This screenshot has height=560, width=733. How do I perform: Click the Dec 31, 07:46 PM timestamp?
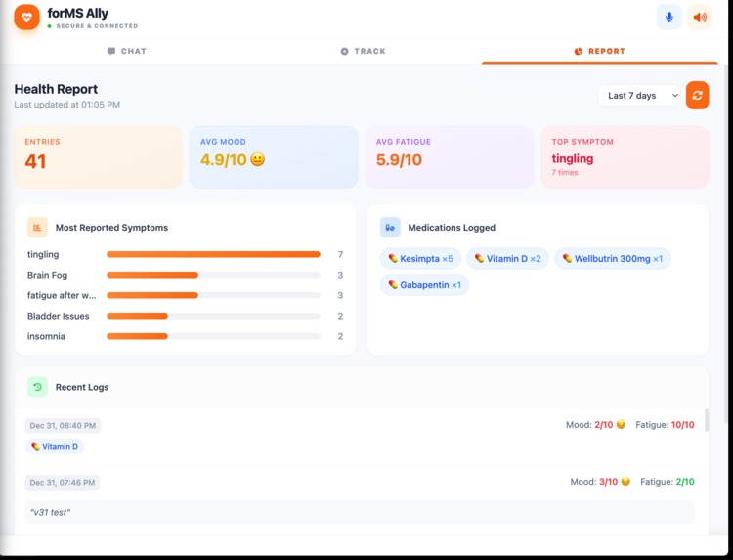(x=63, y=483)
